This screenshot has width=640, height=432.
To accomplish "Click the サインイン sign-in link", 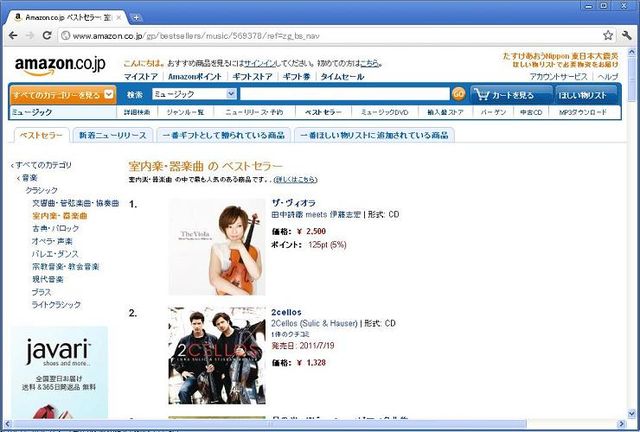I will click(x=260, y=63).
